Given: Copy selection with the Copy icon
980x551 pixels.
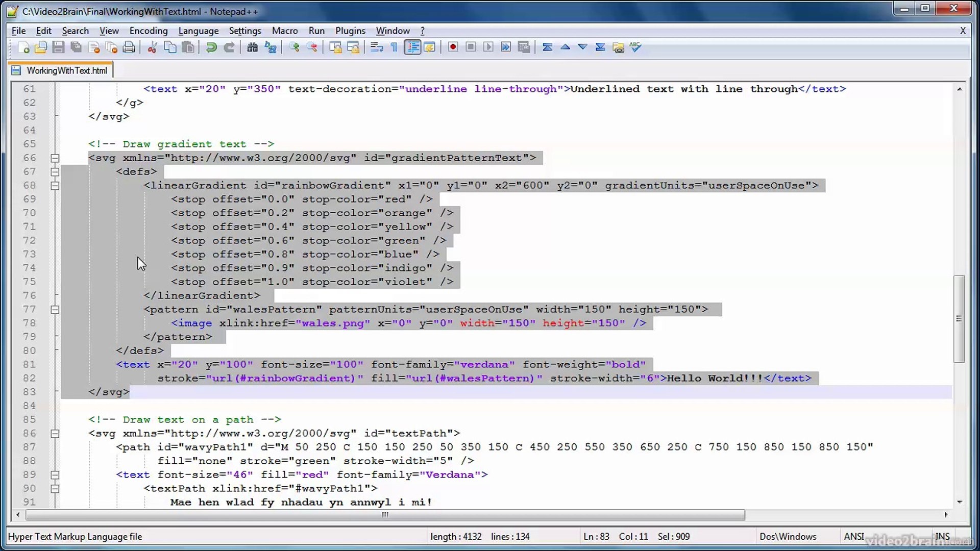Looking at the screenshot, I should tap(170, 47).
